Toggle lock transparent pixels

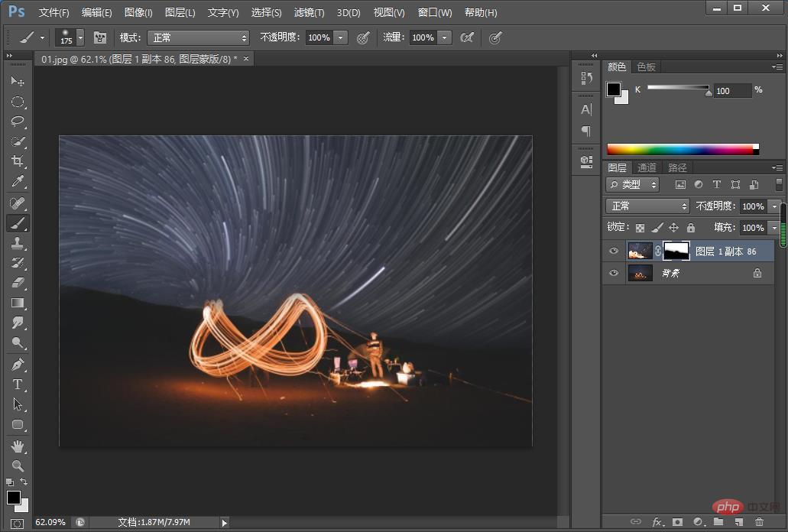coord(640,228)
